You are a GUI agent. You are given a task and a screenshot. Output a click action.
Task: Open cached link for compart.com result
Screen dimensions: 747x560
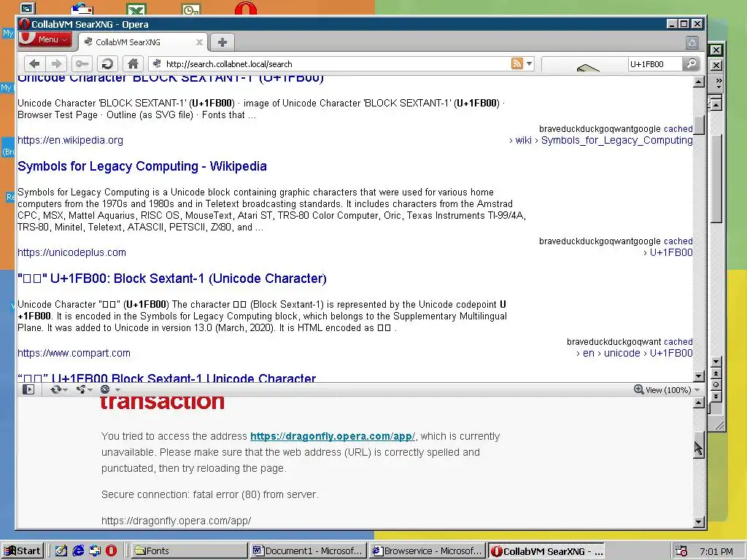click(678, 342)
